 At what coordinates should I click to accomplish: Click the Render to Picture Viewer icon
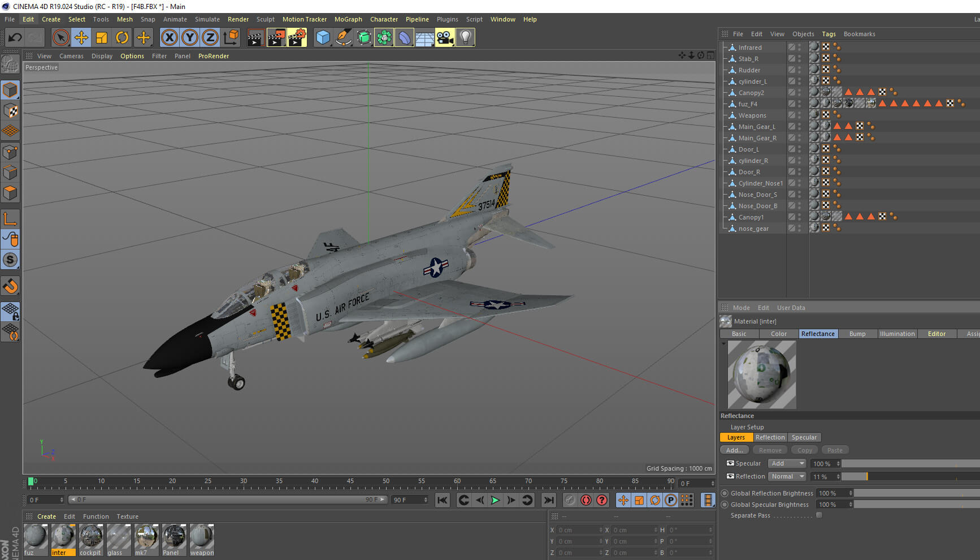point(276,38)
